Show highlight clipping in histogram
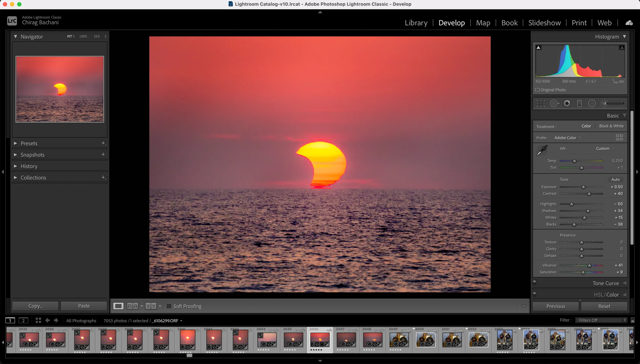The image size is (640, 364). 622,47
